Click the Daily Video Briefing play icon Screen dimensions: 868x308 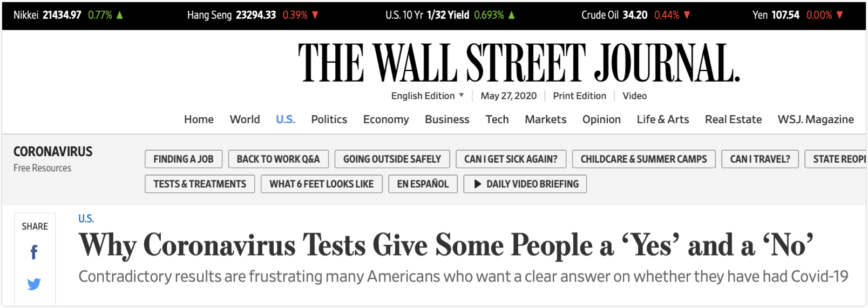pos(477,184)
